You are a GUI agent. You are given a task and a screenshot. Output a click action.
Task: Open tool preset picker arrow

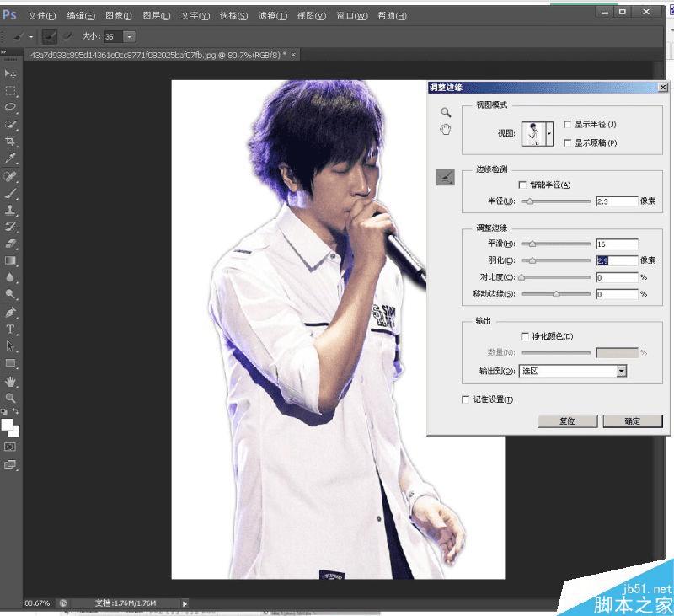[31, 37]
